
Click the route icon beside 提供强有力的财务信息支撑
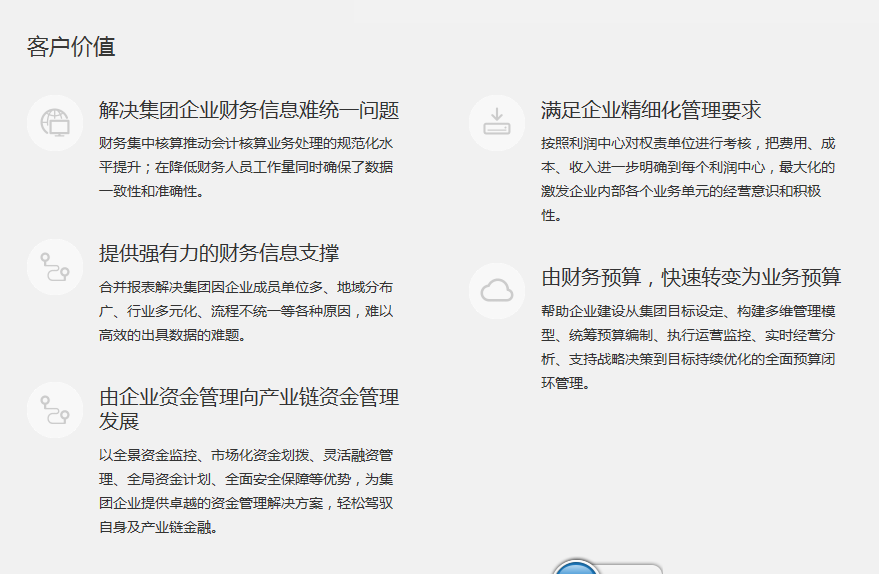pos(55,267)
